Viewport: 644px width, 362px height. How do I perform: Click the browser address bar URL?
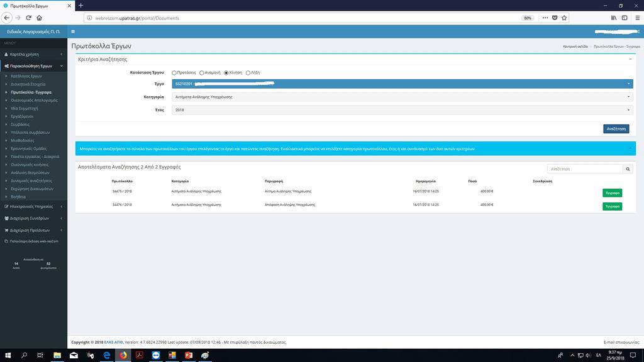[x=136, y=18]
